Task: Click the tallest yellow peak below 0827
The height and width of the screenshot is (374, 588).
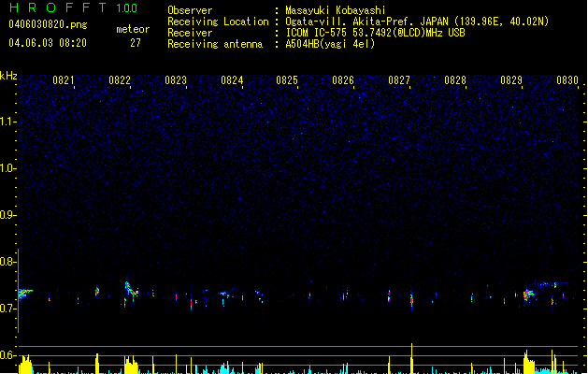Action: (x=411, y=358)
